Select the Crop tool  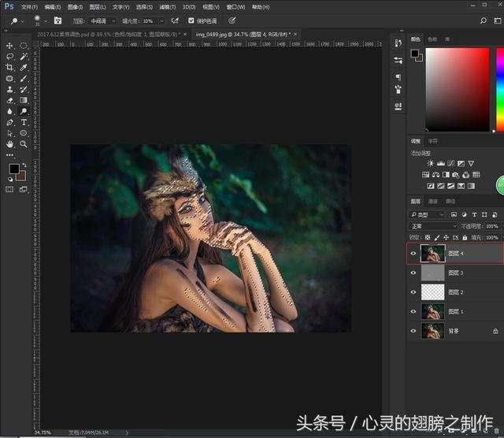click(10, 68)
